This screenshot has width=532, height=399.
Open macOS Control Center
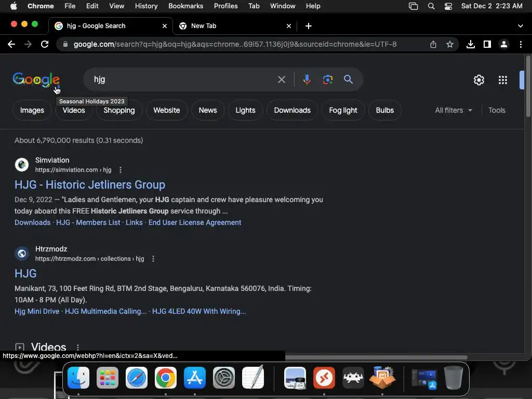pyautogui.click(x=448, y=6)
